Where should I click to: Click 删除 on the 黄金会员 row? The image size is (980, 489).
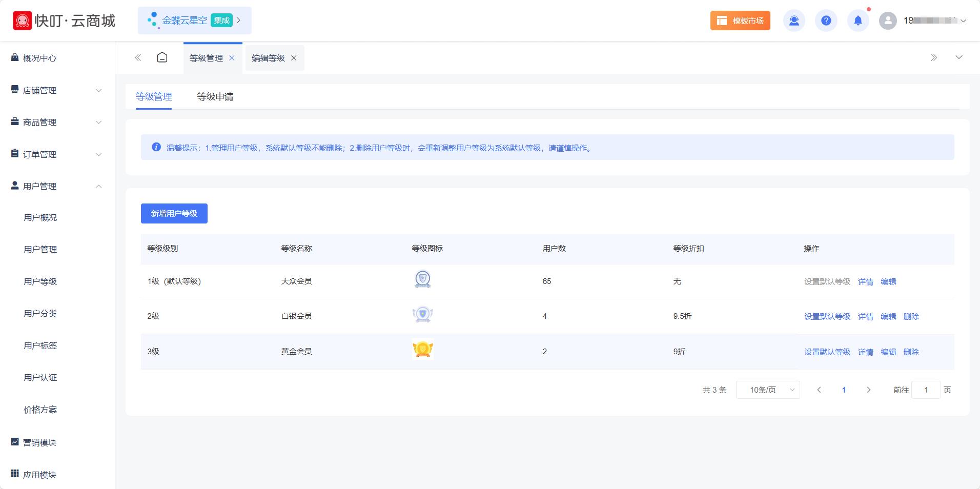[911, 352]
